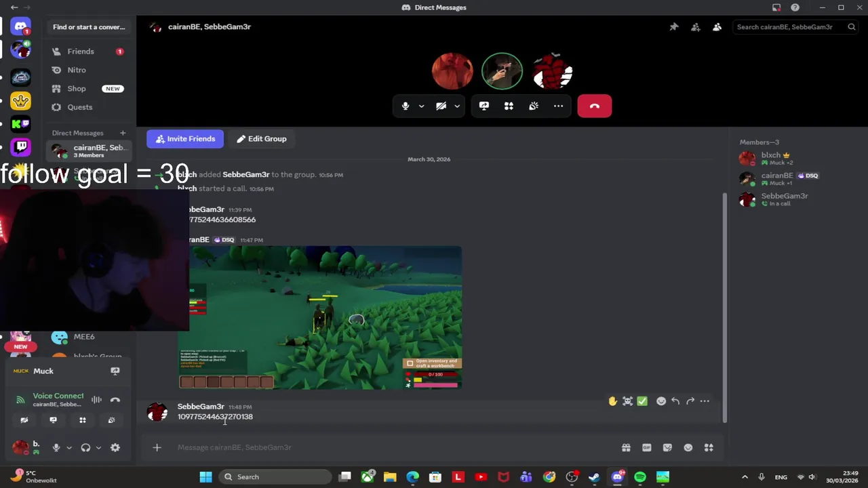The image size is (868, 488).
Task: Open Steam from the taskbar
Action: click(x=594, y=477)
